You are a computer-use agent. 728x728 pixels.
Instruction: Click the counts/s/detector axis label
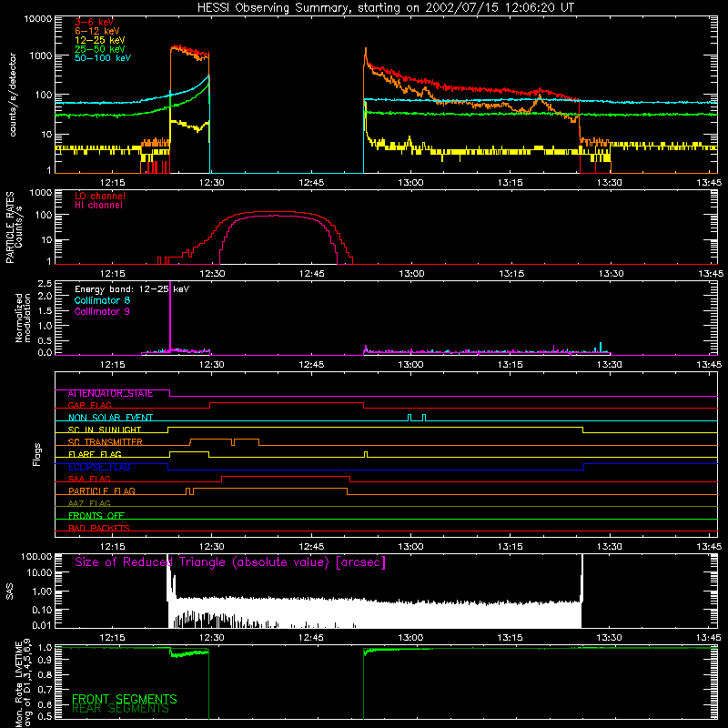[13, 95]
